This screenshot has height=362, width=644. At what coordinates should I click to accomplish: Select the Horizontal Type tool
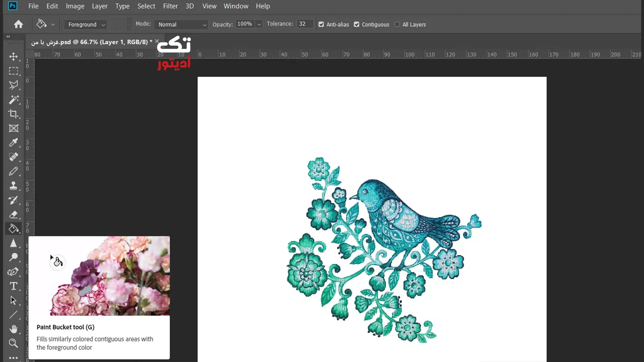pos(13,286)
